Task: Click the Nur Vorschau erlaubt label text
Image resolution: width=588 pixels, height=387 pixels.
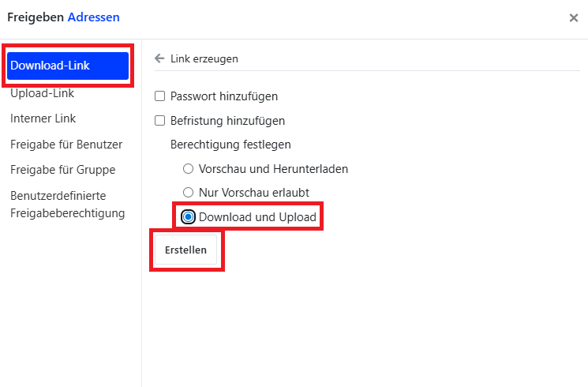Action: (254, 193)
